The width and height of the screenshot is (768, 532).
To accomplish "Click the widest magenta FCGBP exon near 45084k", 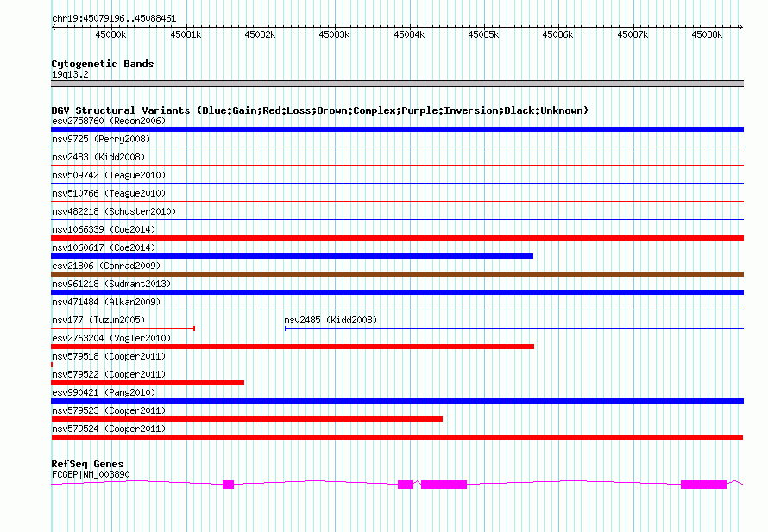I will (444, 485).
